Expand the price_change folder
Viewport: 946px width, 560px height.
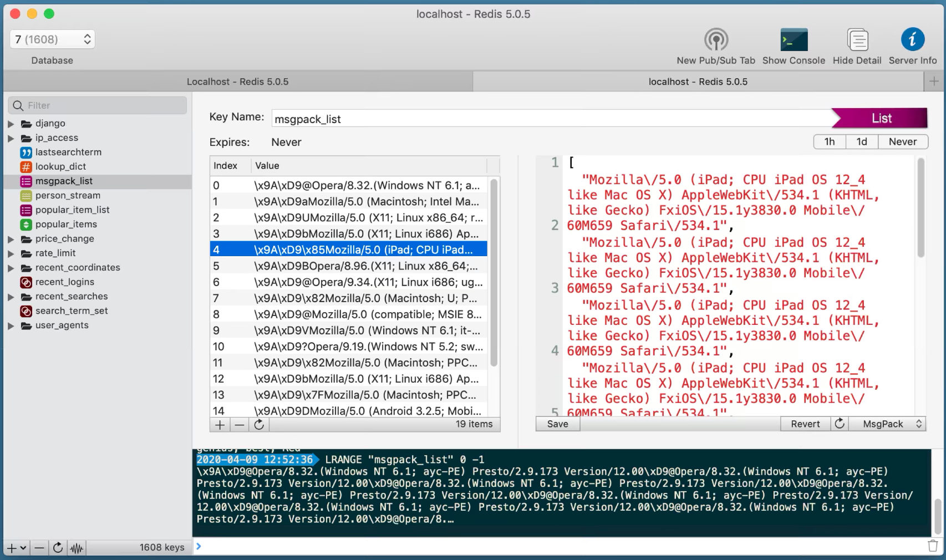tap(11, 239)
